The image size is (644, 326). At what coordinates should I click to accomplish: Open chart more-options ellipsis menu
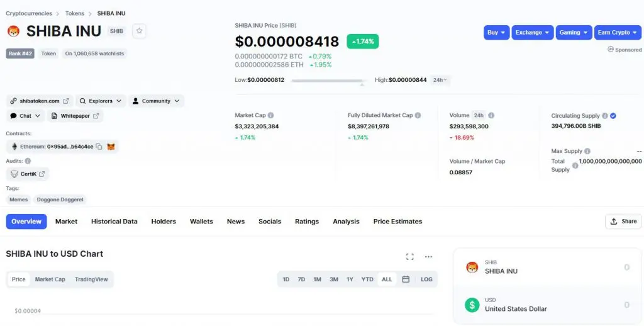click(428, 257)
